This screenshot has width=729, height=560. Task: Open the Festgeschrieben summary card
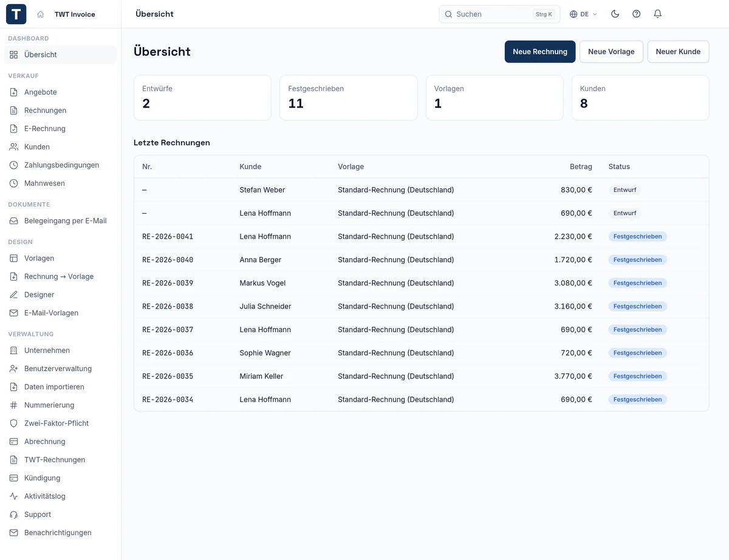[349, 98]
